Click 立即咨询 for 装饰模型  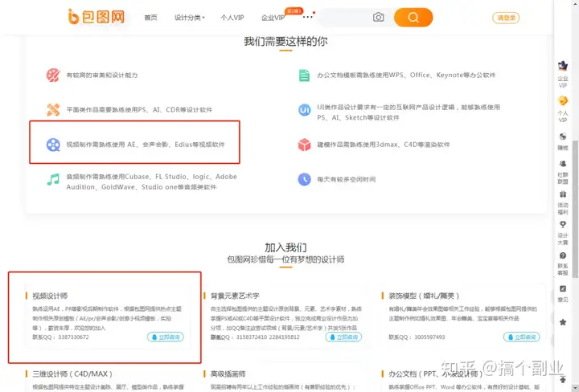(x=521, y=337)
